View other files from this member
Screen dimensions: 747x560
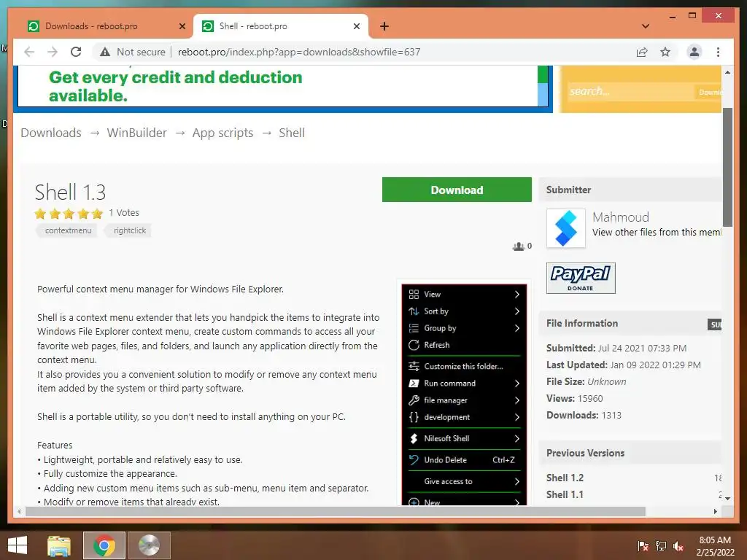(x=657, y=233)
